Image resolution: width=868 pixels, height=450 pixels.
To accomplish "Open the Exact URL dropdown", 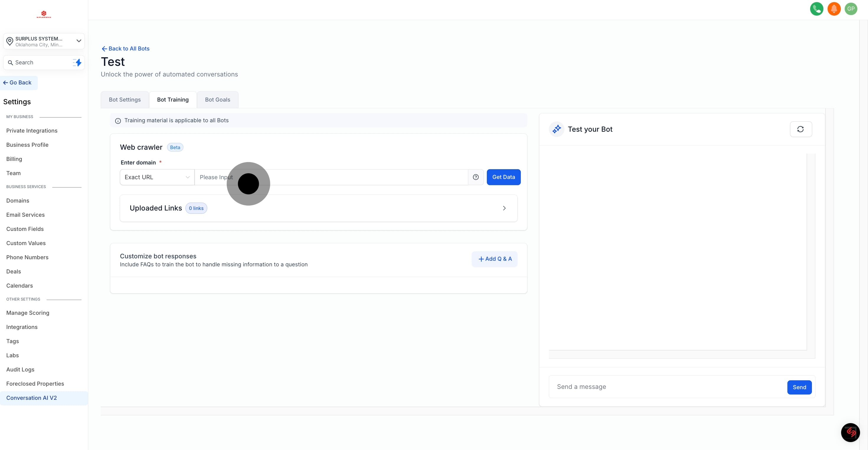I will tap(157, 177).
